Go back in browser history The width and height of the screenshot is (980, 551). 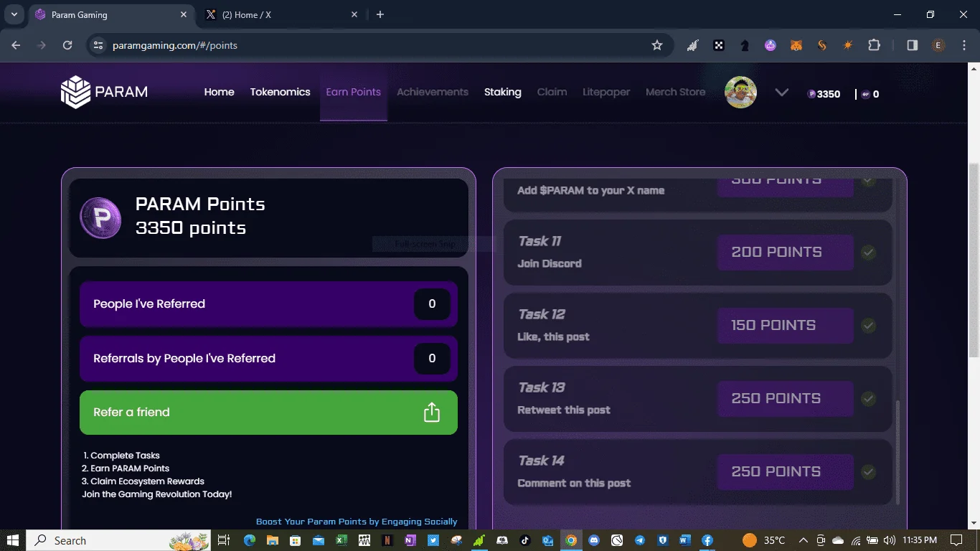(x=16, y=45)
